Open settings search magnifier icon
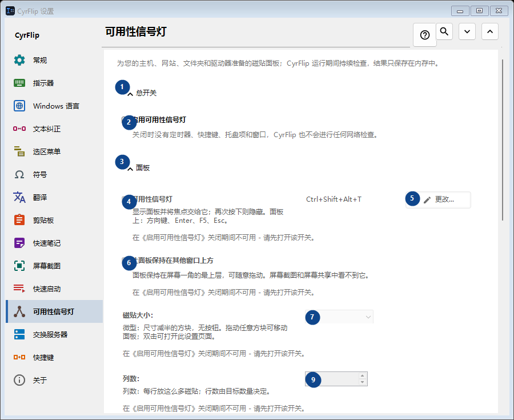Screen dimensions: 514x420 pos(444,31)
